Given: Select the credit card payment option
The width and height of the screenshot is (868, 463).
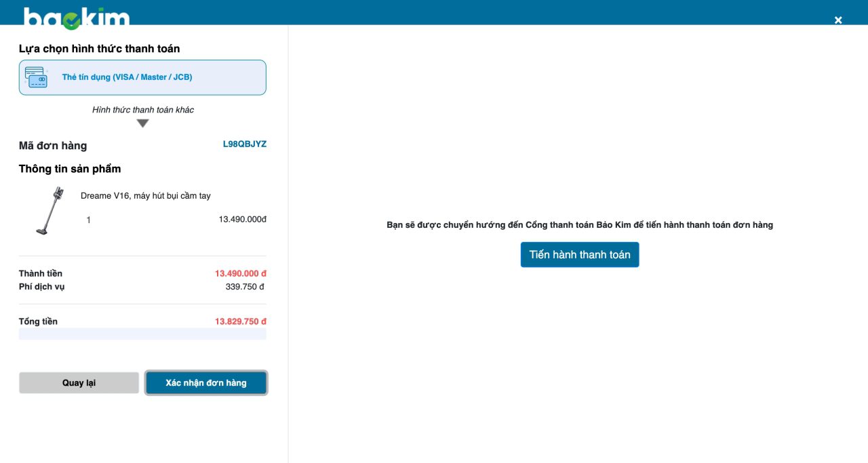Looking at the screenshot, I should pyautogui.click(x=142, y=77).
